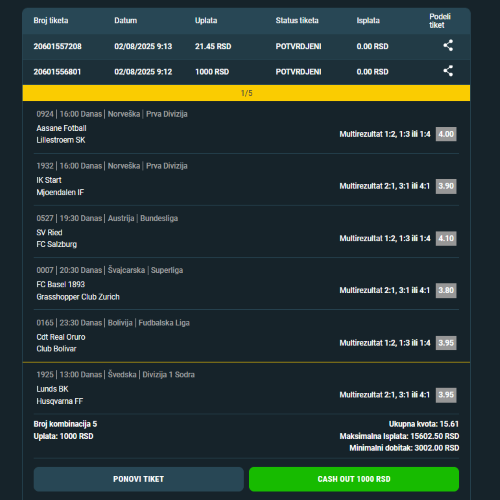
Task: Click the 3.95 odds box for Cdt Real Oruro
Action: [x=446, y=343]
